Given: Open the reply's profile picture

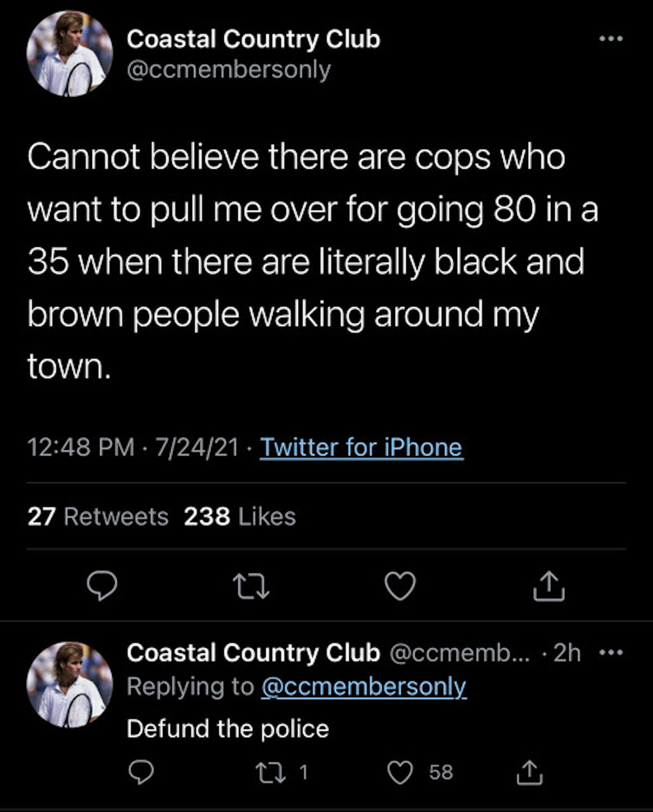Looking at the screenshot, I should click(70, 684).
